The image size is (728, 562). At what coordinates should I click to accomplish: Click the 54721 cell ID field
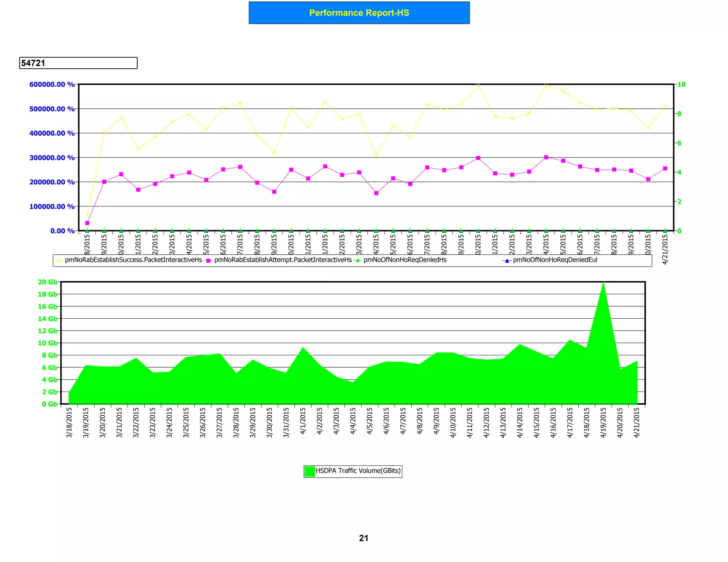78,63
